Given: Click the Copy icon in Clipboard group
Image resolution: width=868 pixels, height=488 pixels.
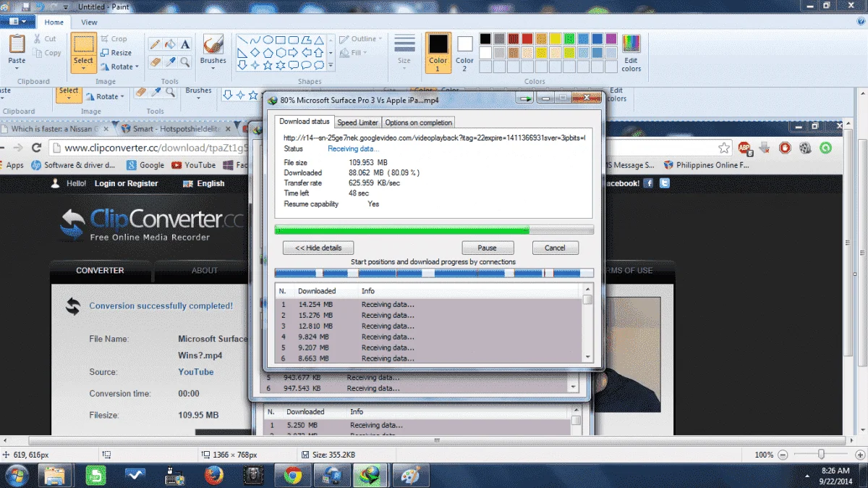Looking at the screenshot, I should pyautogui.click(x=47, y=53).
